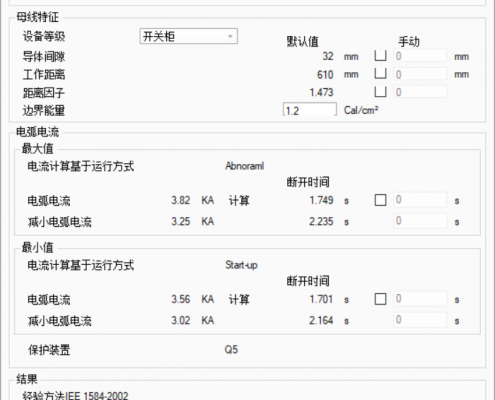This screenshot has width=495, height=400.
Task: Click manual time field for 最小值 减小电弧电流
Action: point(420,320)
